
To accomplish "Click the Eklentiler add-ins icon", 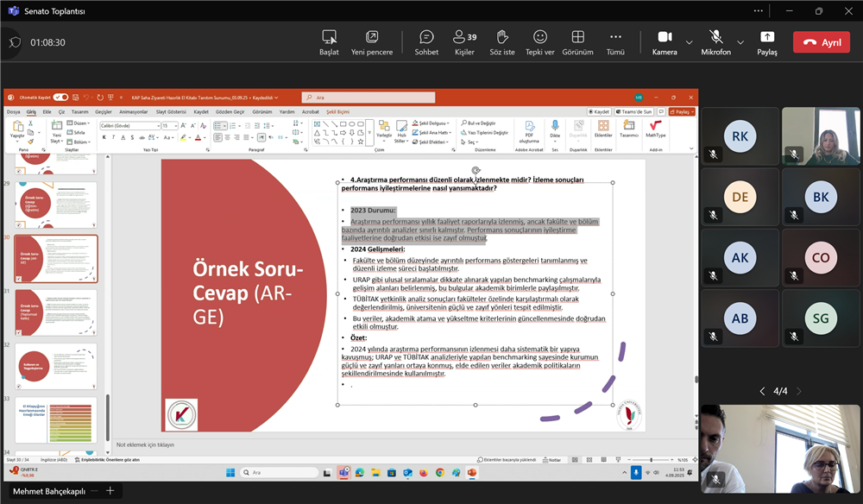I will click(603, 126).
